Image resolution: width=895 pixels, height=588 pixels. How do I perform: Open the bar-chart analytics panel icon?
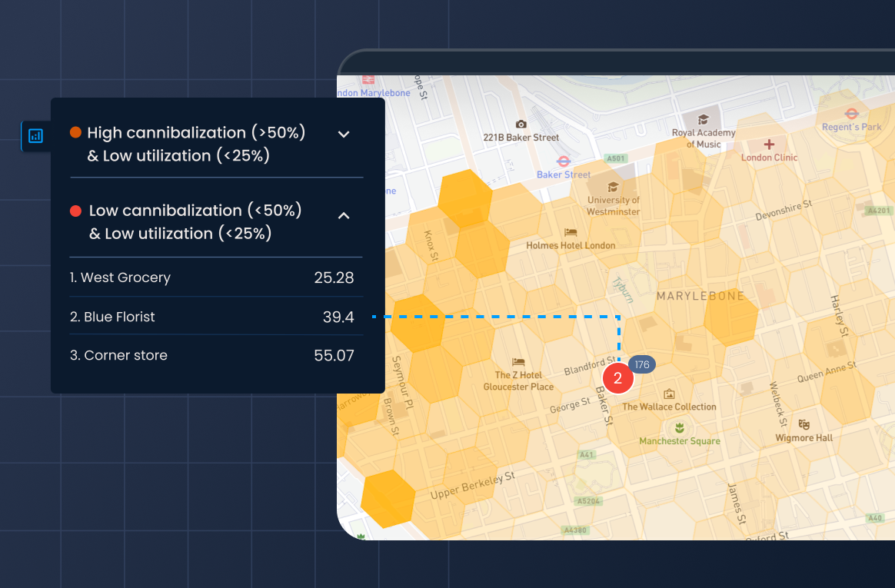(x=35, y=135)
